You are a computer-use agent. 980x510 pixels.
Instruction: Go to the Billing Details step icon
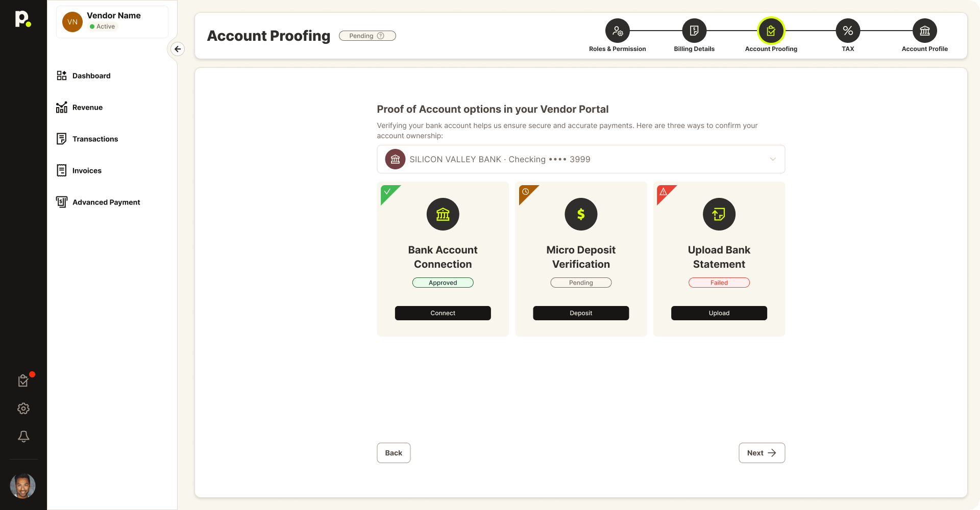694,31
